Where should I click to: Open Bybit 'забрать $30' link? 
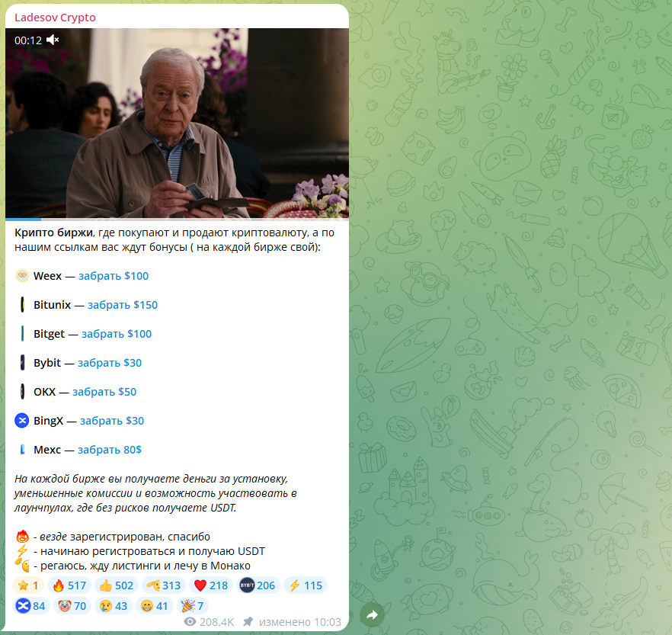coord(110,363)
